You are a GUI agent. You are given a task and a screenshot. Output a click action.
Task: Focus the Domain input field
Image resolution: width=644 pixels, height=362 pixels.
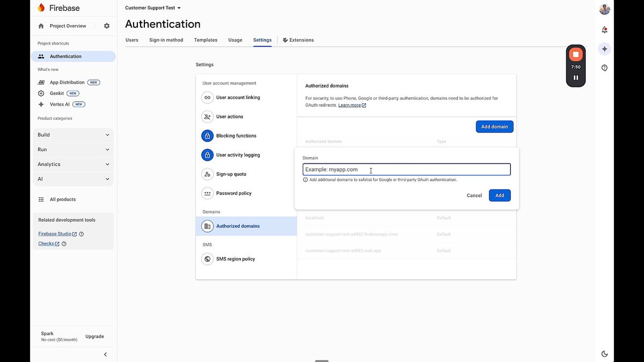pos(406,169)
